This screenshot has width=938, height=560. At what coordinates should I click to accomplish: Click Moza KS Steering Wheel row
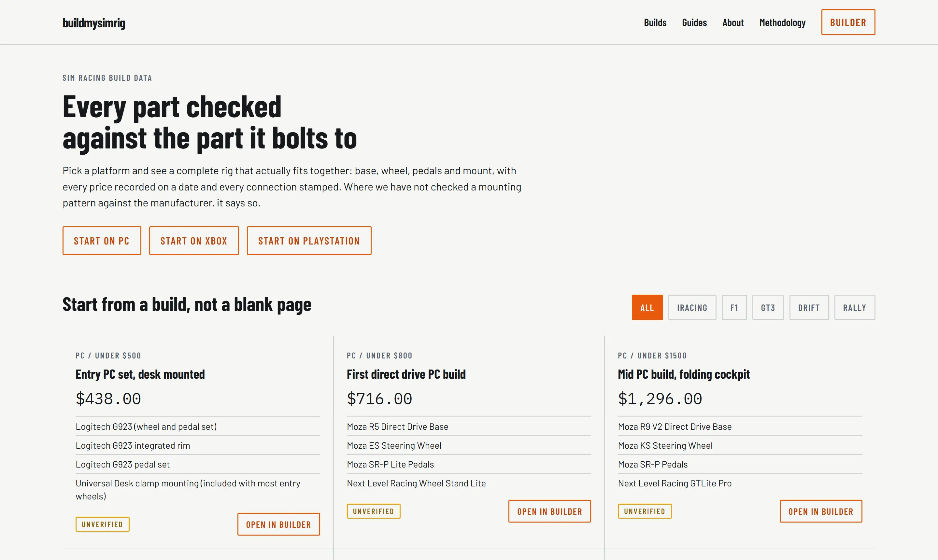[740, 445]
